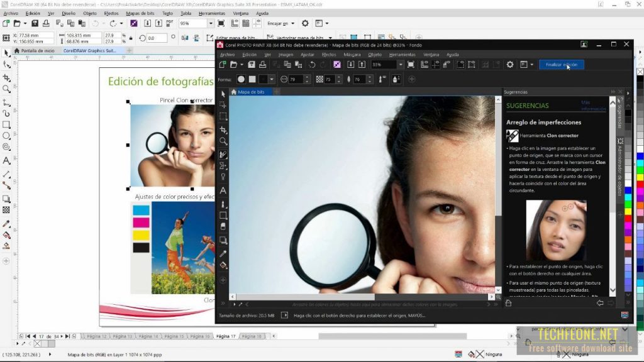
Task: Switch to Pantalla de inicio tab
Action: point(35,50)
